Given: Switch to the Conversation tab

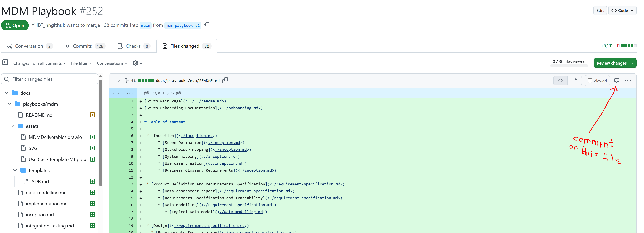Looking at the screenshot, I should click(x=30, y=46).
